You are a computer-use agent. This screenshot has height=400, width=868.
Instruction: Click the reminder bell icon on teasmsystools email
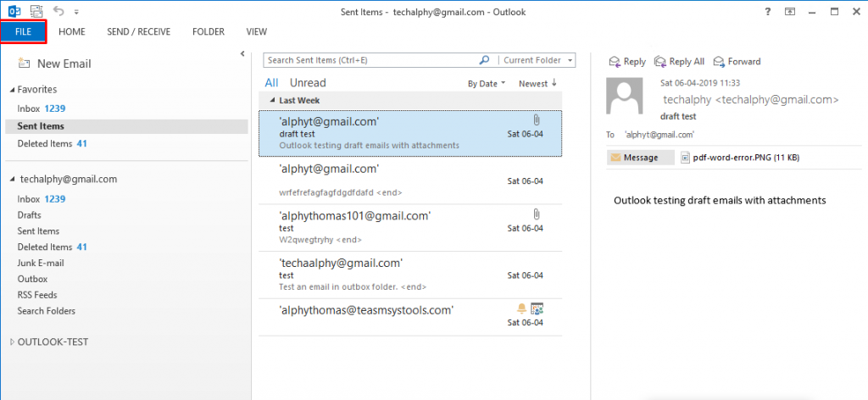click(x=521, y=308)
